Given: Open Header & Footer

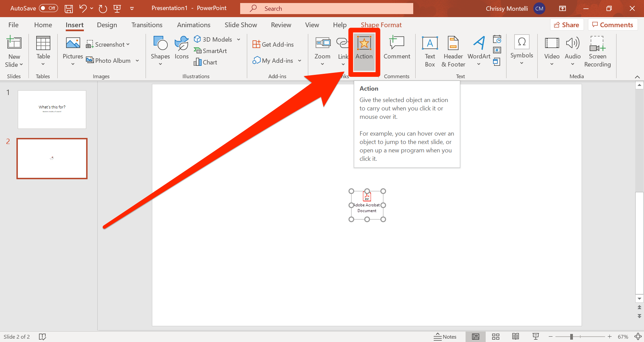Looking at the screenshot, I should click(x=453, y=51).
